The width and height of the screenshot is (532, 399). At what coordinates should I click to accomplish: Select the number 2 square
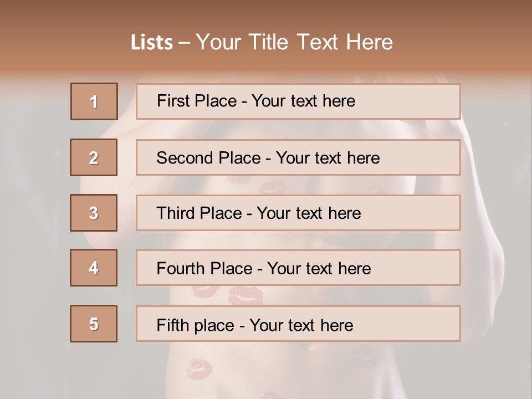pos(94,157)
